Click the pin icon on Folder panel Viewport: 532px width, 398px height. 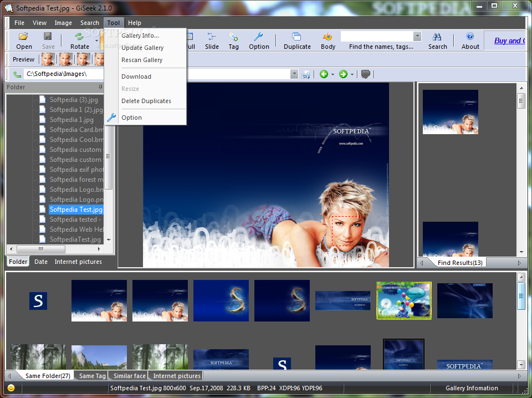pyautogui.click(x=100, y=87)
